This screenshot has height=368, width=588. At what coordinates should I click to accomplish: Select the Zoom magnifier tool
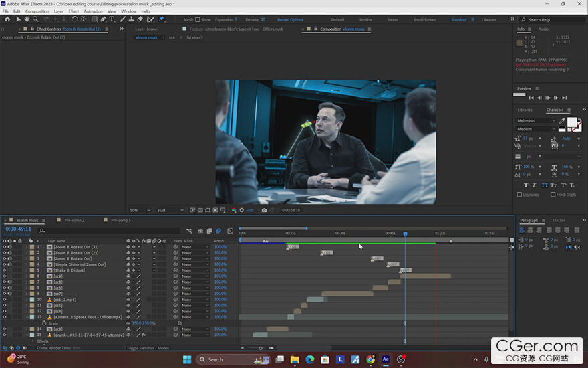(35, 19)
